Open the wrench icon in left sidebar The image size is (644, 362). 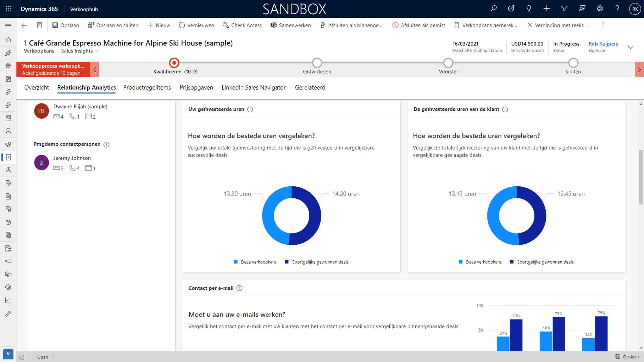coord(9,313)
